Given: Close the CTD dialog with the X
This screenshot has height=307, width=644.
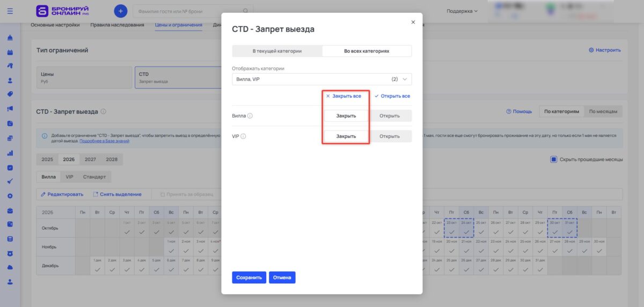Looking at the screenshot, I should (413, 22).
